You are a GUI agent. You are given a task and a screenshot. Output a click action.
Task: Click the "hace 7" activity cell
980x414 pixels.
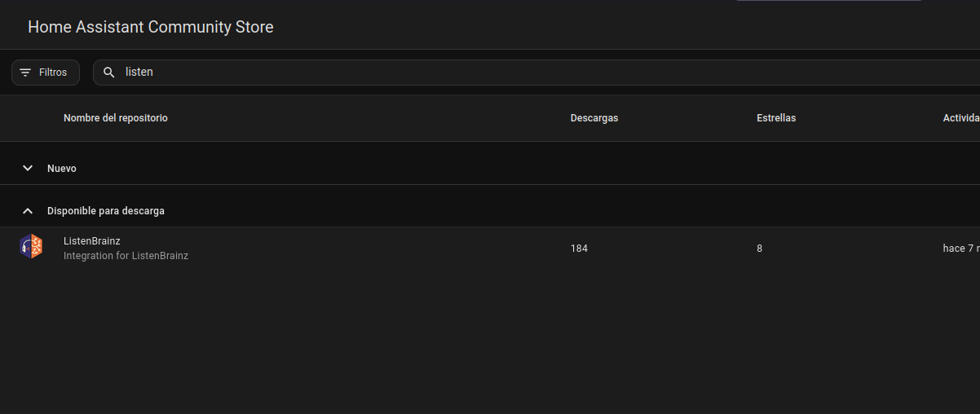[x=960, y=249]
